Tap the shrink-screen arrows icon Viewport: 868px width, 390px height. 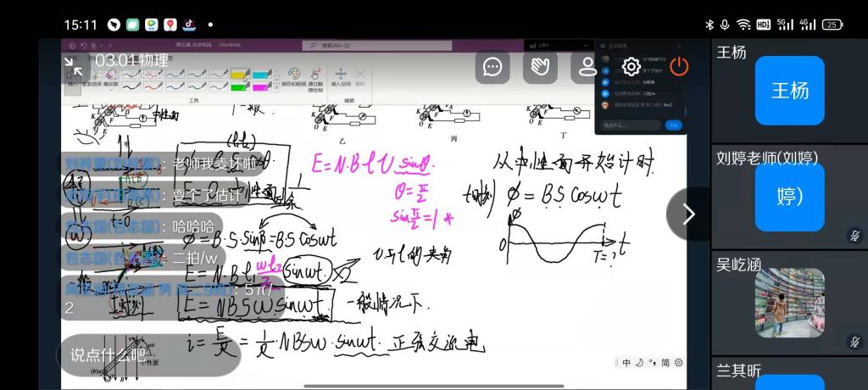click(x=74, y=66)
